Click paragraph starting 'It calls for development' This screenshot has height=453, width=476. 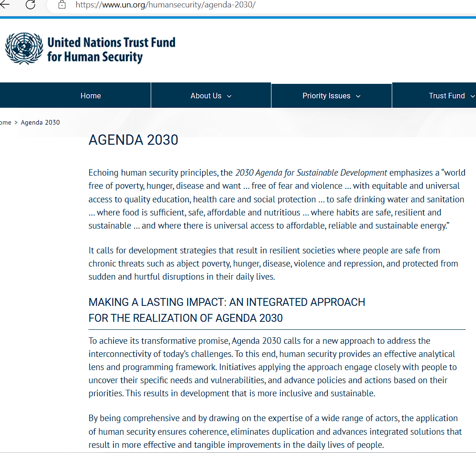pyautogui.click(x=273, y=263)
